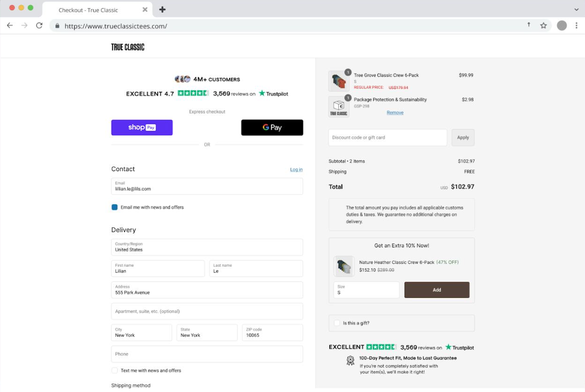Click the Log in link

point(296,170)
